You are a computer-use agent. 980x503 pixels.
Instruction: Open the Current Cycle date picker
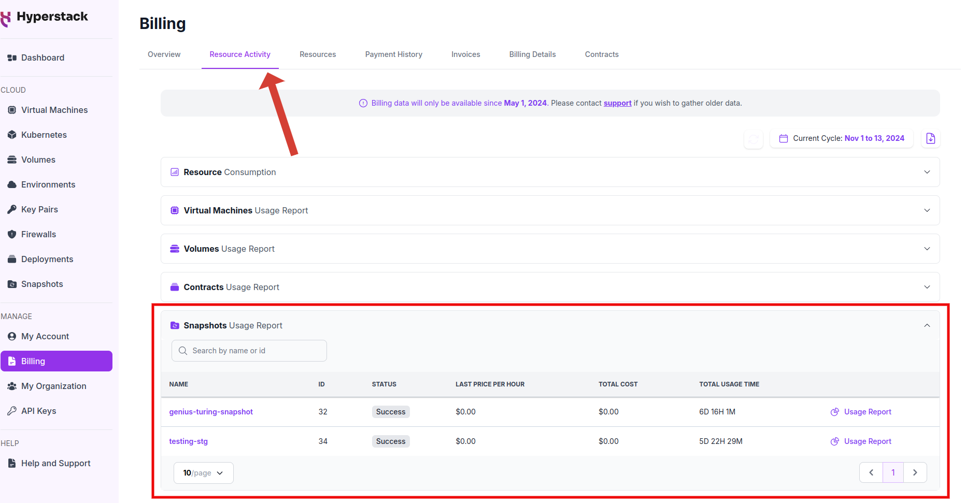842,138
